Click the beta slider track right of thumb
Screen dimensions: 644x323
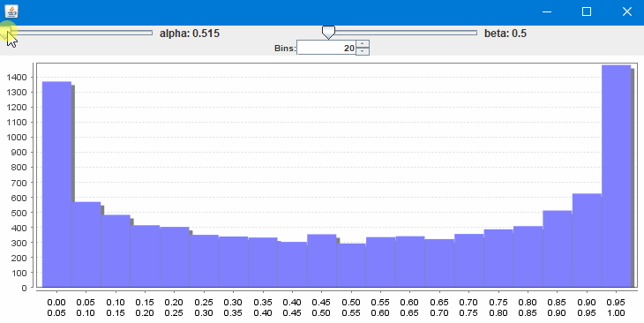click(x=406, y=33)
